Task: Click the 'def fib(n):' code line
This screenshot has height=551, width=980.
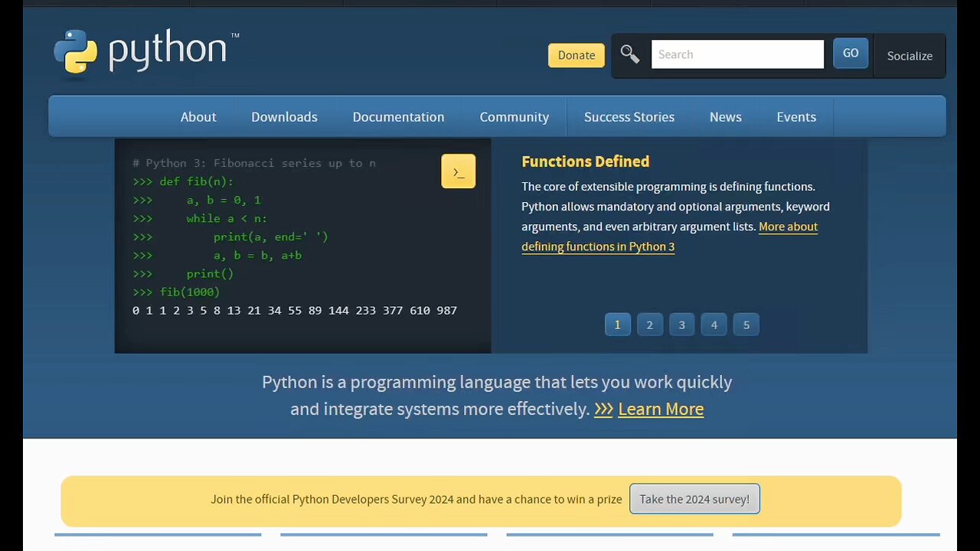Action: point(183,181)
